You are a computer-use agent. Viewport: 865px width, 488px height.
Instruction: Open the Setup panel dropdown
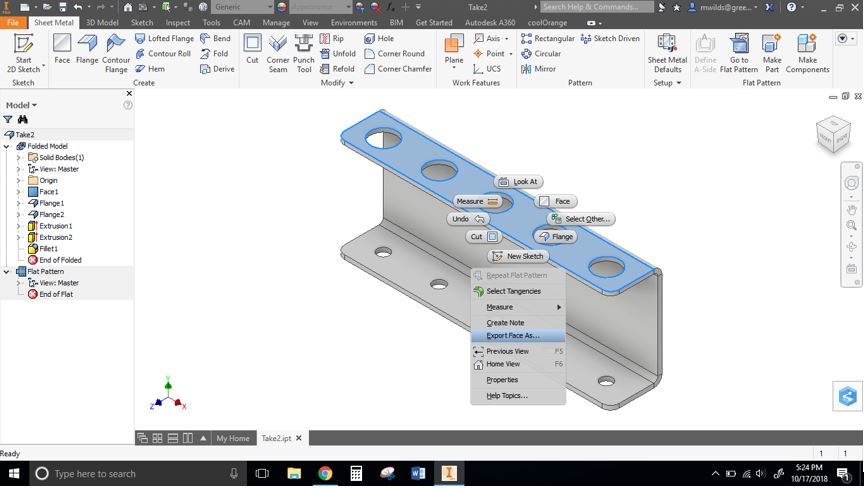(x=667, y=83)
